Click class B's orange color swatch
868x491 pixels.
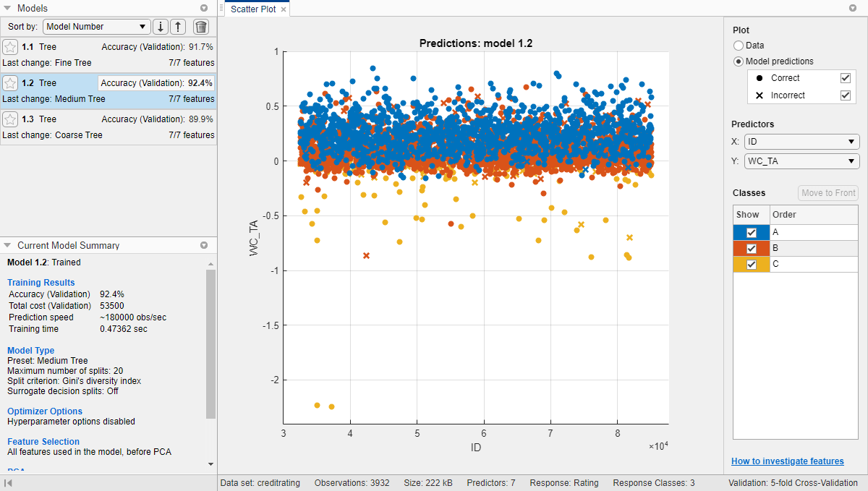click(x=751, y=248)
